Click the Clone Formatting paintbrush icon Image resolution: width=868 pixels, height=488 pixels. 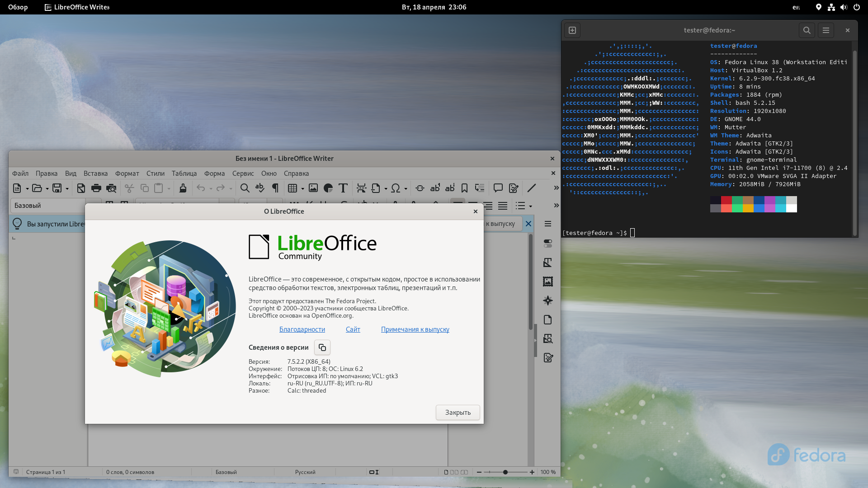[x=183, y=188]
